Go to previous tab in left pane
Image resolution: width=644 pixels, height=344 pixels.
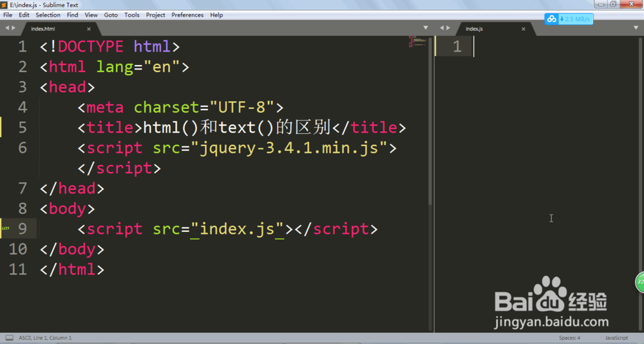click(7, 28)
